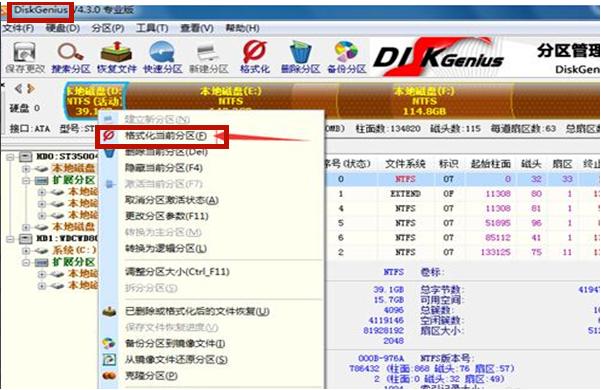Select 隐藏当前分区(F4) menu entry
The image size is (601, 390).
pyautogui.click(x=164, y=168)
